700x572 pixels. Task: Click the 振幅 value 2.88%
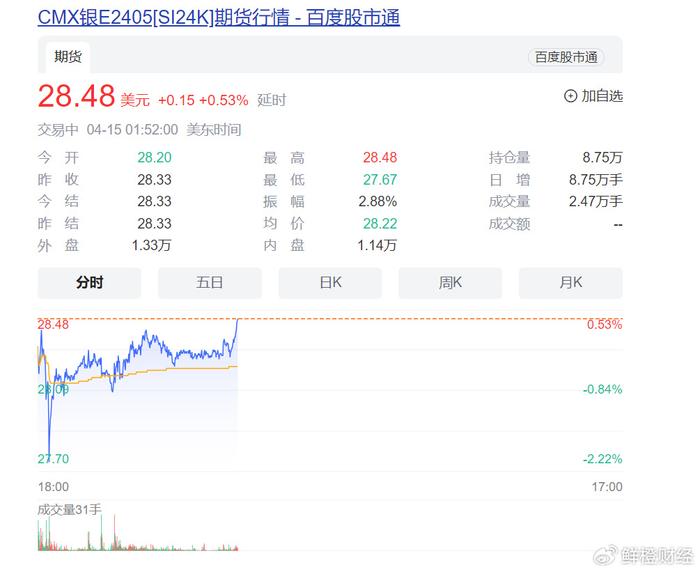pyautogui.click(x=378, y=201)
